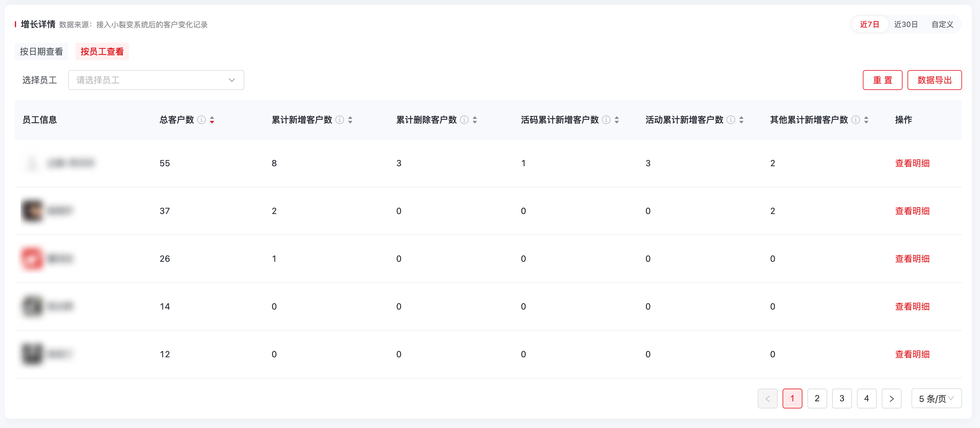Click the total customers value 37
The width and height of the screenshot is (980, 428).
164,211
